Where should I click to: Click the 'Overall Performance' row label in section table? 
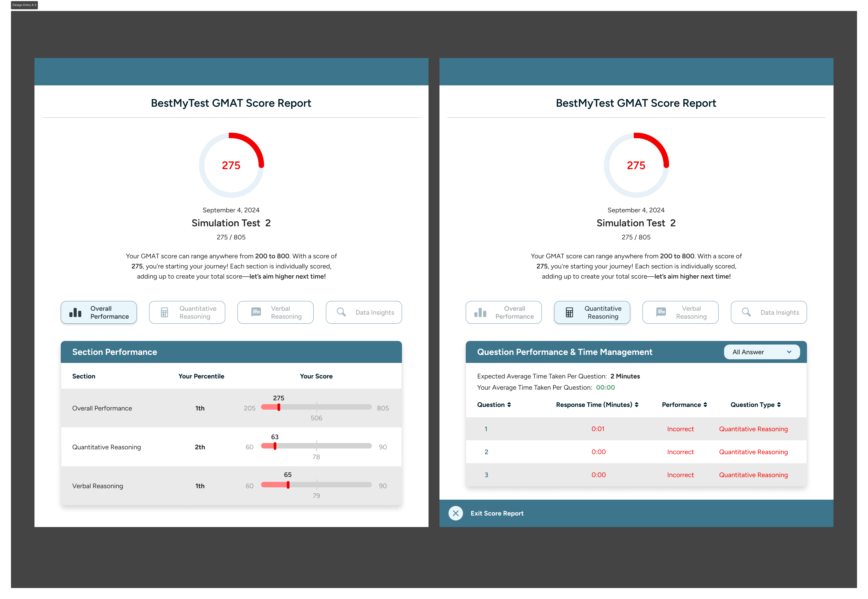coord(102,408)
